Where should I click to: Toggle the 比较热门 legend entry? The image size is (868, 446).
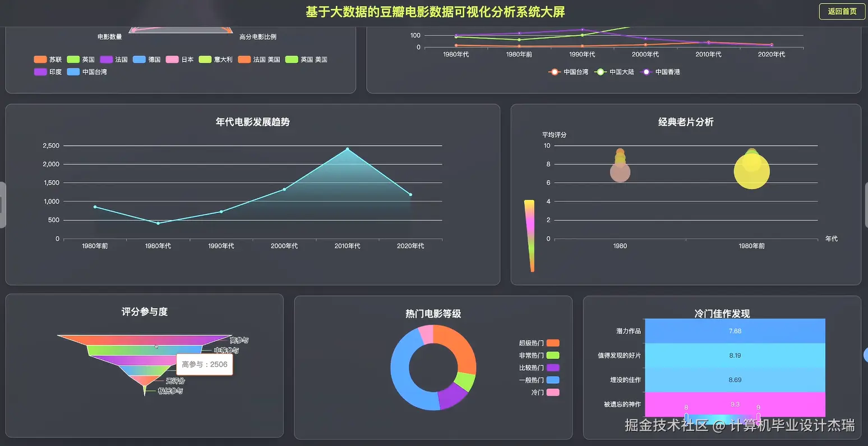pyautogui.click(x=552, y=368)
